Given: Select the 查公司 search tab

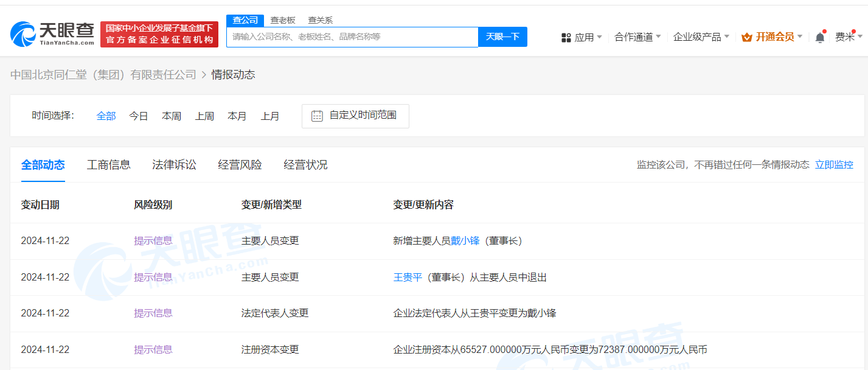Looking at the screenshot, I should click(x=245, y=20).
